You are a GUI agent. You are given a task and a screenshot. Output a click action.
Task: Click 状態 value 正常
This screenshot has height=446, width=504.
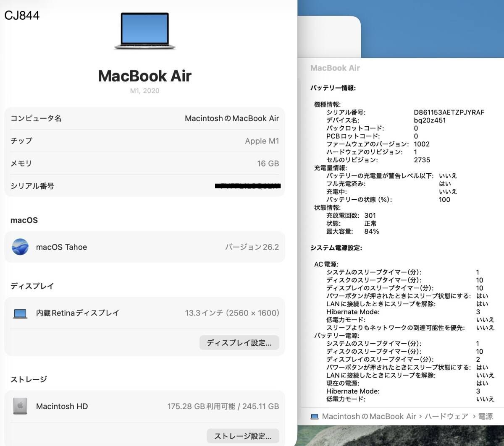370,224
